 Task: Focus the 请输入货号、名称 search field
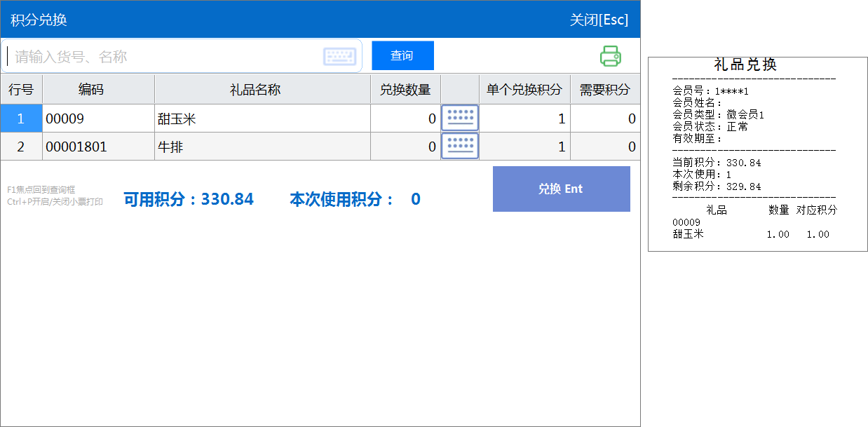click(161, 57)
